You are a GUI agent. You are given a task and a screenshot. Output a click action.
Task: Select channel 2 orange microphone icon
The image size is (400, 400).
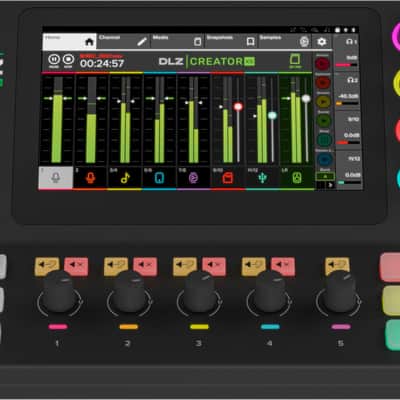pyautogui.click(x=90, y=178)
